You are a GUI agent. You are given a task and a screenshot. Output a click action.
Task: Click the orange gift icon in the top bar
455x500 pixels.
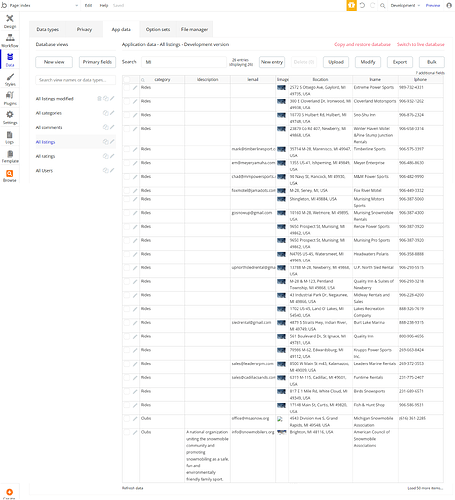(x=351, y=5)
